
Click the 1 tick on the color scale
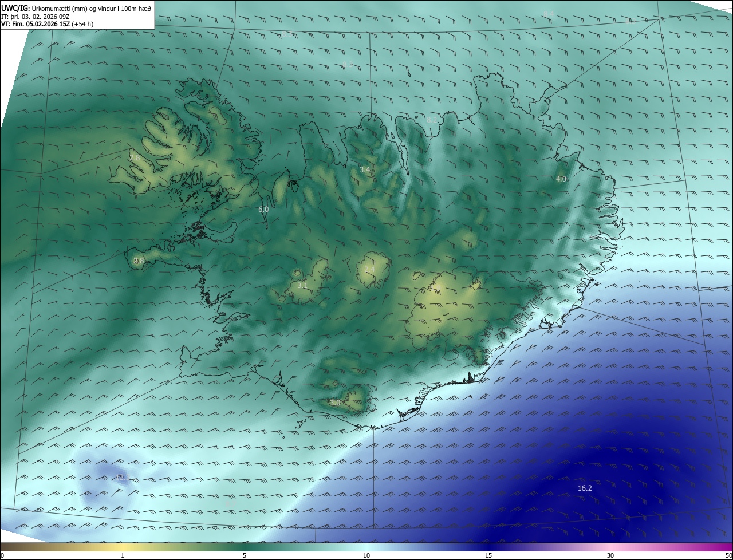pyautogui.click(x=123, y=555)
